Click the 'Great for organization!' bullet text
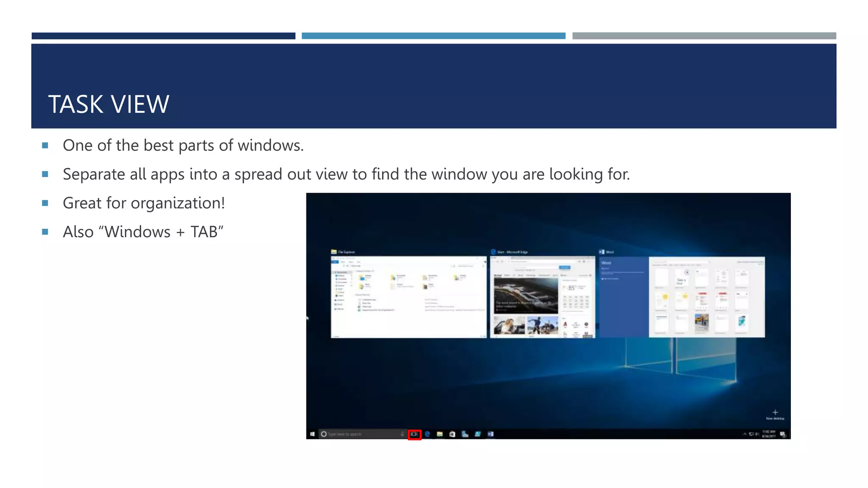The height and width of the screenshot is (488, 868). point(144,203)
